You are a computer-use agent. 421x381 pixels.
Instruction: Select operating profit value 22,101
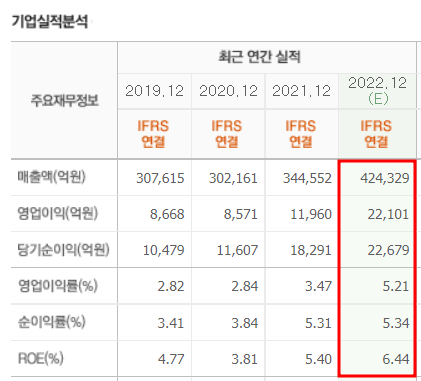point(388,214)
